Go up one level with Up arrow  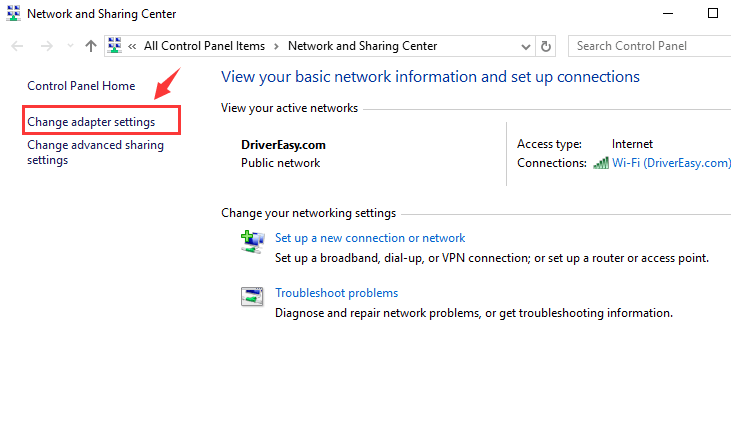click(91, 46)
